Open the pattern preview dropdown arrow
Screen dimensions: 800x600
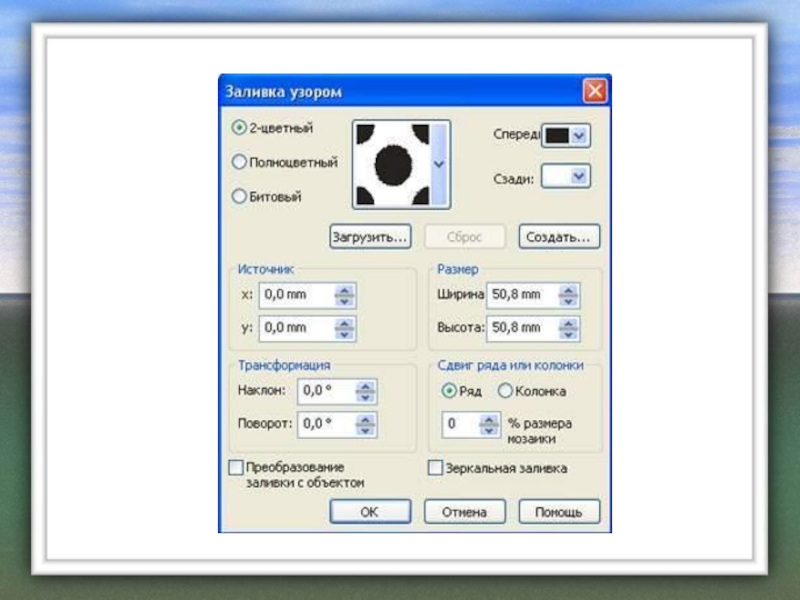pyautogui.click(x=437, y=161)
